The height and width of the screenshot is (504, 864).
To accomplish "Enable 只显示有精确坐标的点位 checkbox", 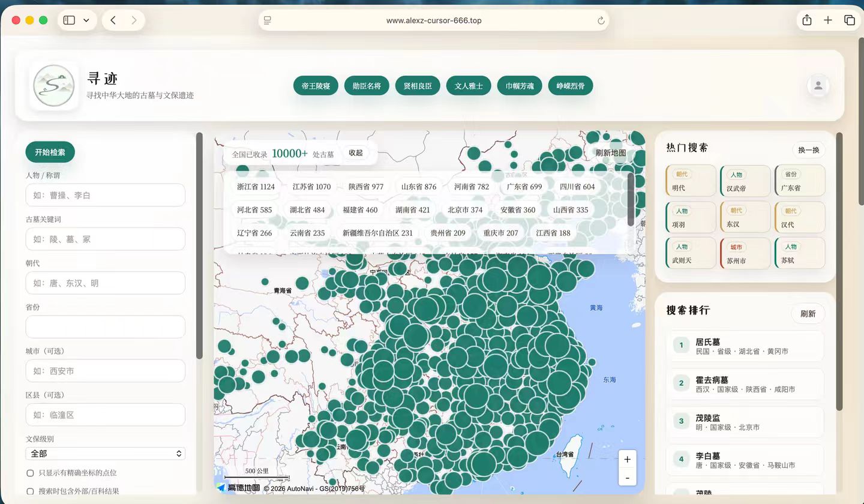I will (30, 473).
